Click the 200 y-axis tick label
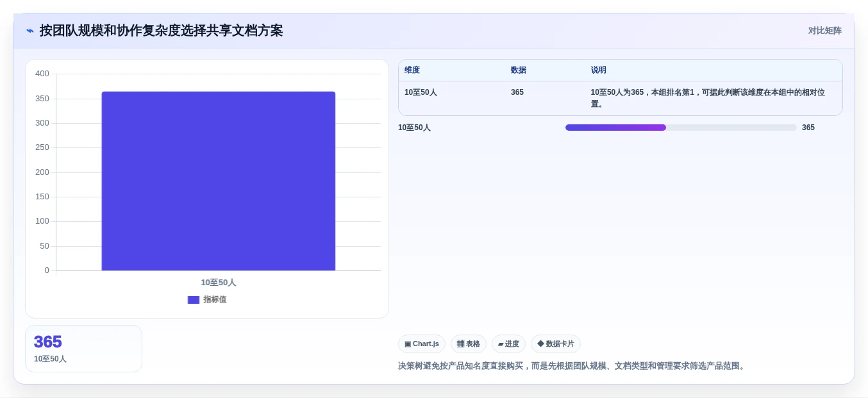Screen dimensions: 868x398 [42, 172]
